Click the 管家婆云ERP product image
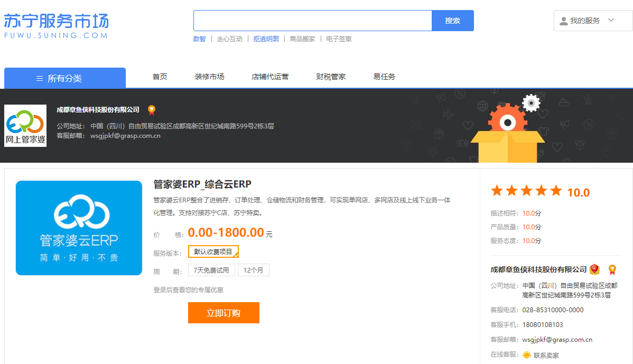Screen dimensions: 633x364 (79, 228)
